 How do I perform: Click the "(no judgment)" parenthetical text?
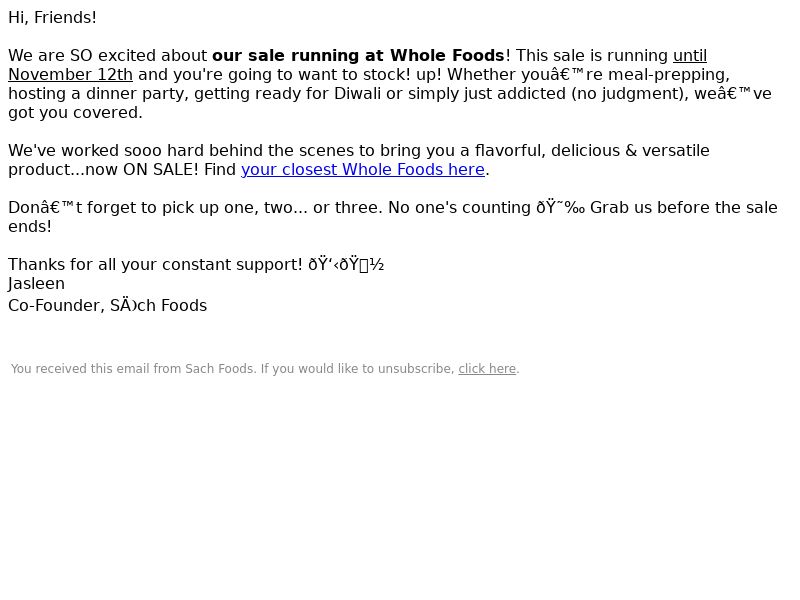(x=629, y=94)
